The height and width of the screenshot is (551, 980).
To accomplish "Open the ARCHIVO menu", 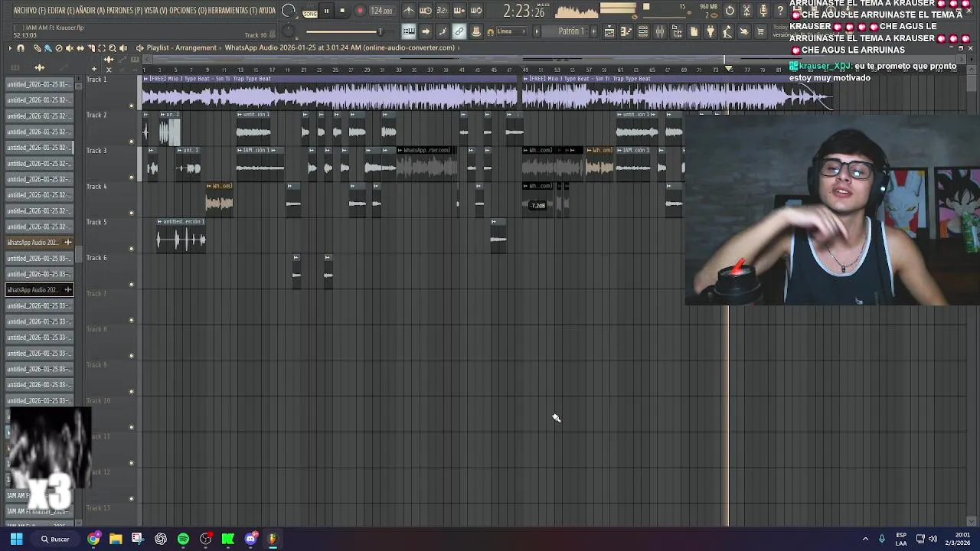I will point(30,11).
